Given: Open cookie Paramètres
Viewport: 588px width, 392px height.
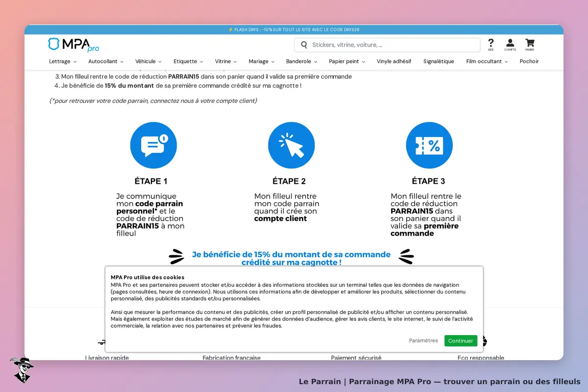Looking at the screenshot, I should [x=423, y=341].
